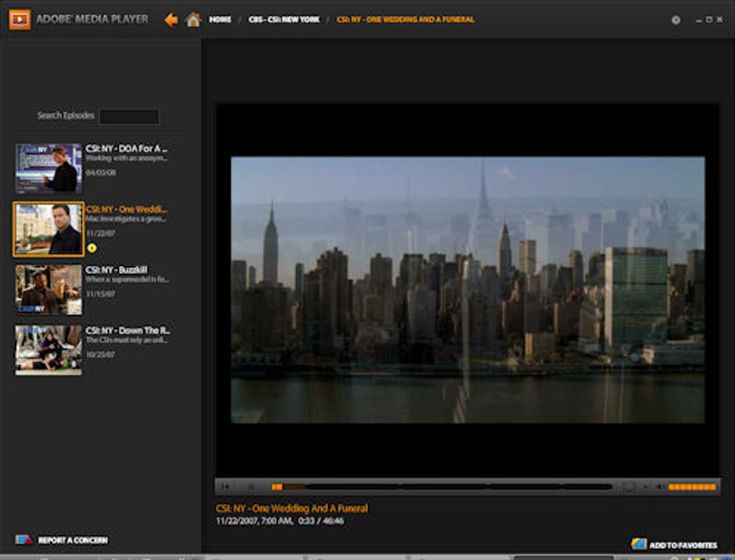
Task: Close the Adobe Media Player window
Action: [x=720, y=19]
